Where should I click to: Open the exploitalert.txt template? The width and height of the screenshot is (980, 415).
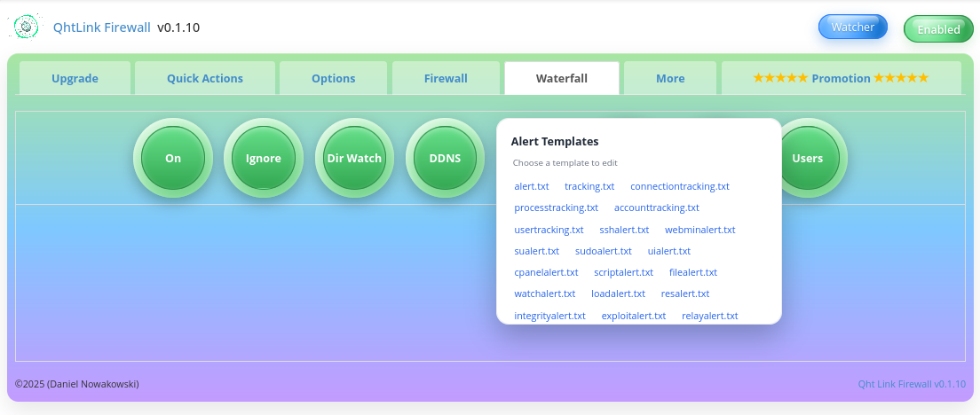pos(633,316)
